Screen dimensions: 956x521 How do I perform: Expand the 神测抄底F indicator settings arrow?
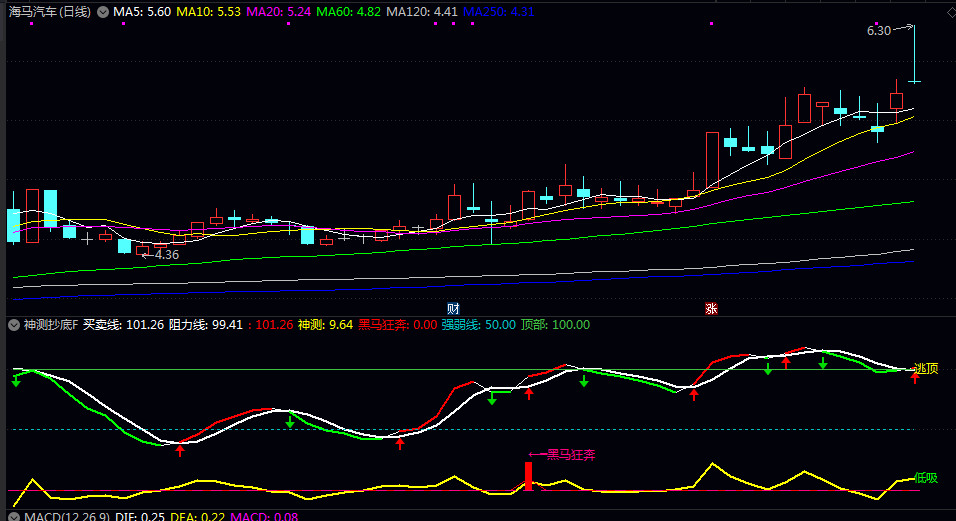pyautogui.click(x=14, y=325)
